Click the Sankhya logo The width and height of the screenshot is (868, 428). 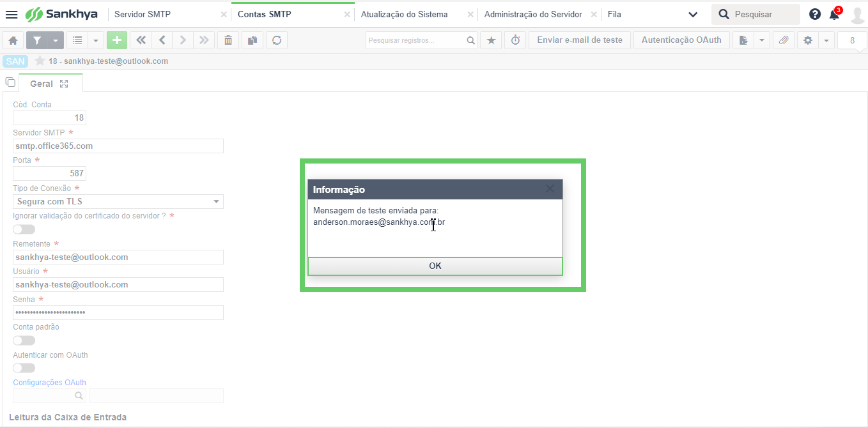(x=61, y=14)
